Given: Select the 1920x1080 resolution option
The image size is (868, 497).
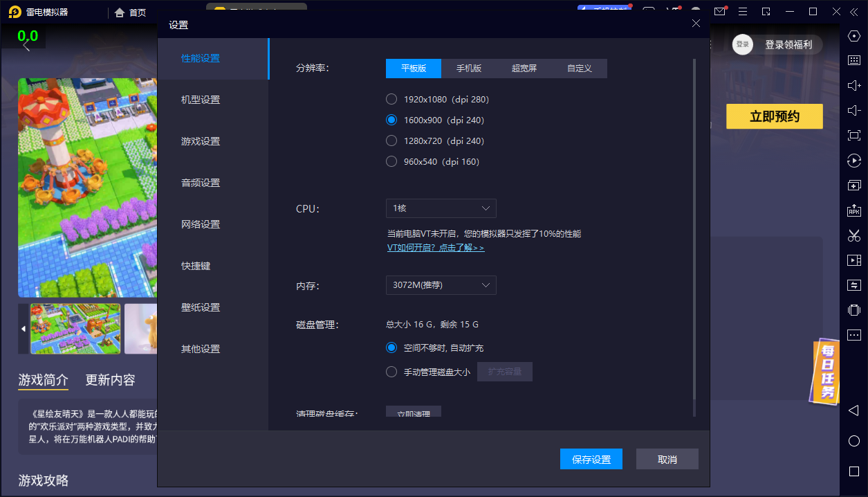Looking at the screenshot, I should coord(391,99).
